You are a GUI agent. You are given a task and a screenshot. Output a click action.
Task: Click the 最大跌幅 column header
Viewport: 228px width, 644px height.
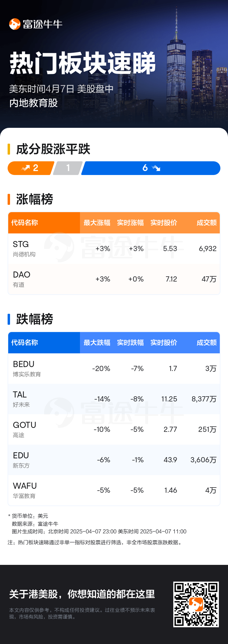pyautogui.click(x=97, y=343)
